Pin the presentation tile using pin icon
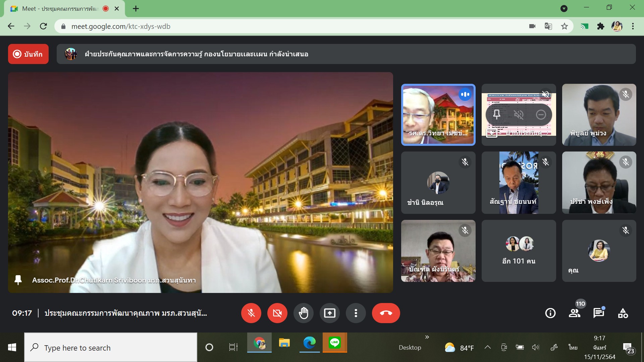Image resolution: width=644 pixels, height=362 pixels. click(497, 115)
